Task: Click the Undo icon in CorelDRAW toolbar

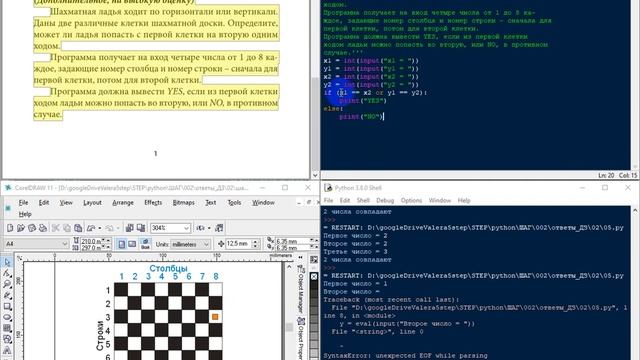Action: click(91, 228)
